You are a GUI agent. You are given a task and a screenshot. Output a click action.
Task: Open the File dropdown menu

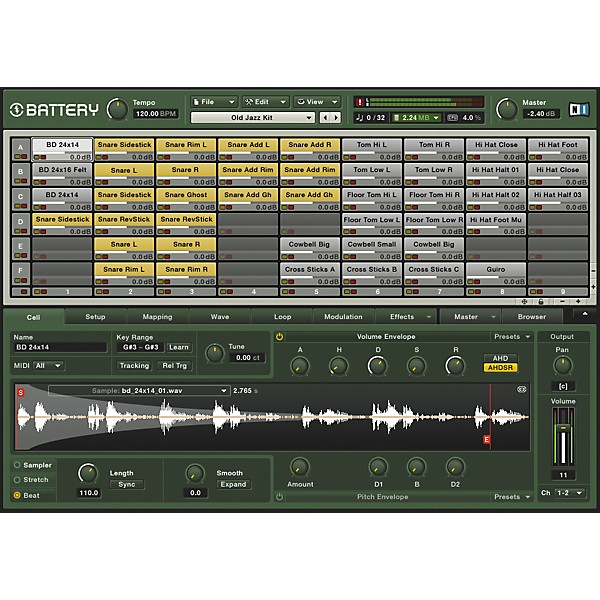point(214,102)
